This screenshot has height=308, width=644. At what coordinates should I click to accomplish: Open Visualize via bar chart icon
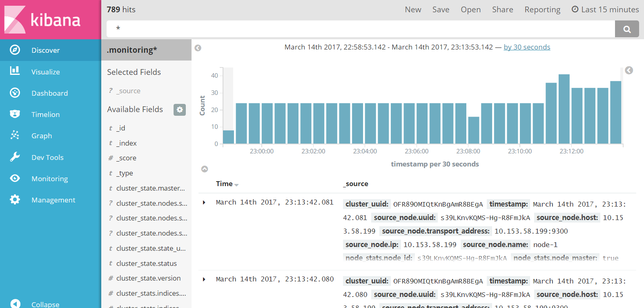pos(15,71)
